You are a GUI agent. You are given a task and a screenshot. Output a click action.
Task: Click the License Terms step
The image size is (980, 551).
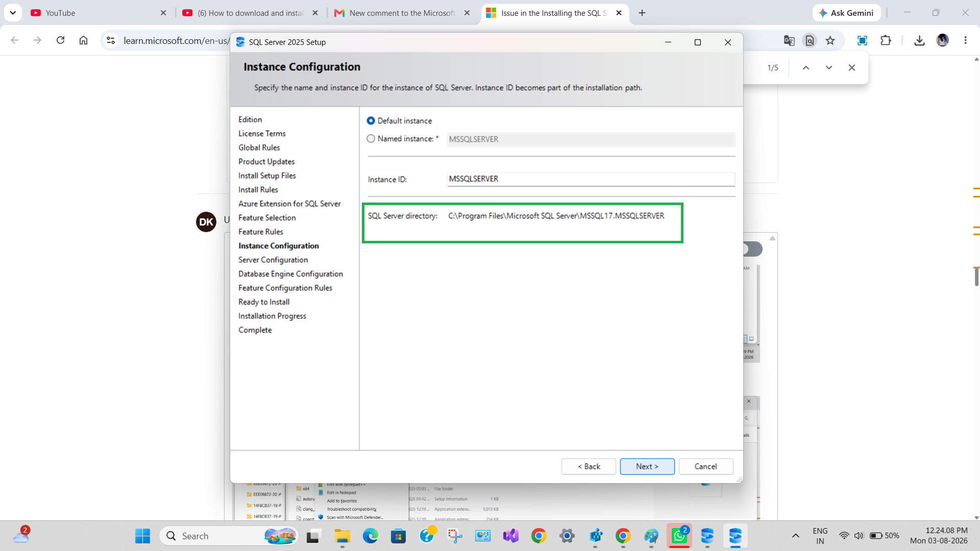(x=262, y=134)
